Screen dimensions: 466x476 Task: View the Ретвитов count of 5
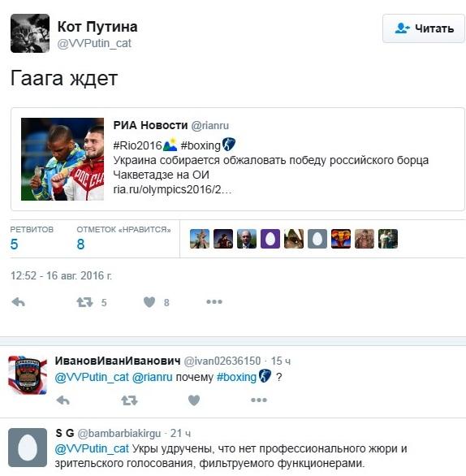click(x=14, y=244)
